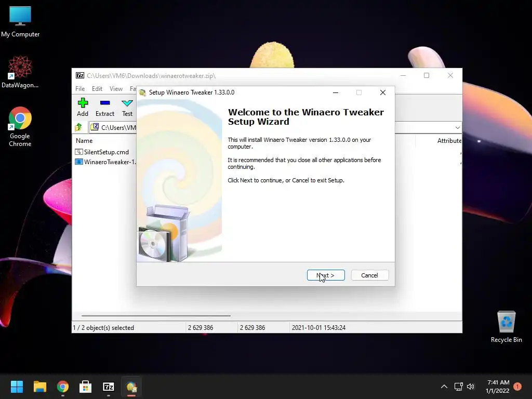Click the 7-Zip Add toolbar button
Image resolution: width=532 pixels, height=399 pixels.
click(83, 107)
